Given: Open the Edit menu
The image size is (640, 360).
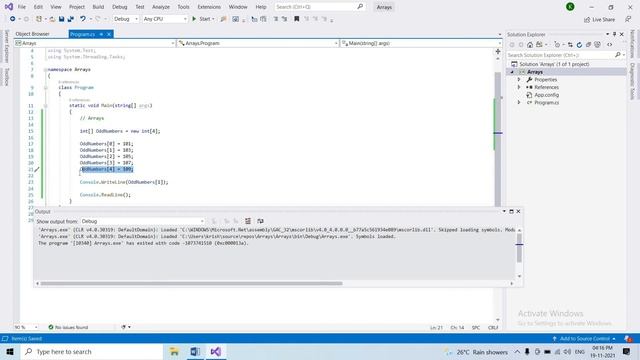Looking at the screenshot, I should (x=38, y=7).
